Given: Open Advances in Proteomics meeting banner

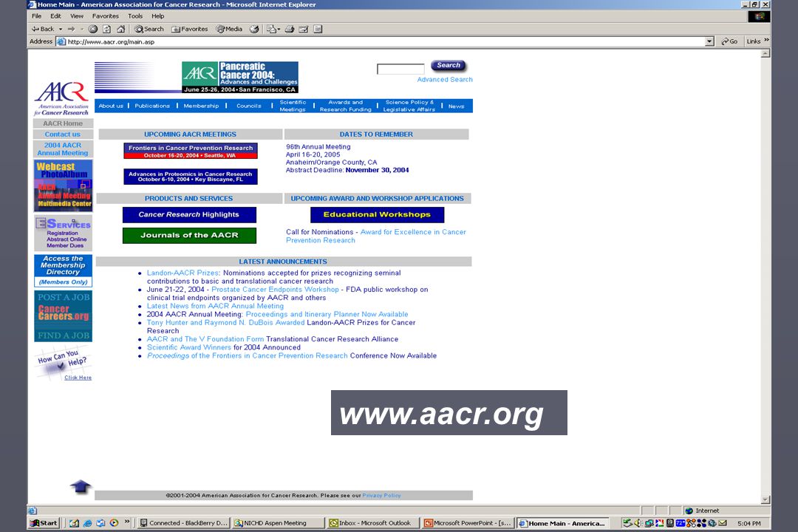Looking at the screenshot, I should point(191,176).
